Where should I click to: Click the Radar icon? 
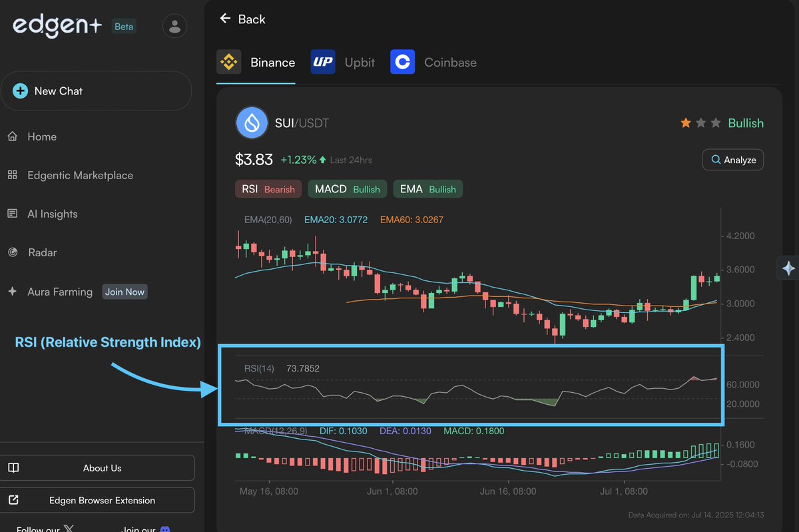12,252
